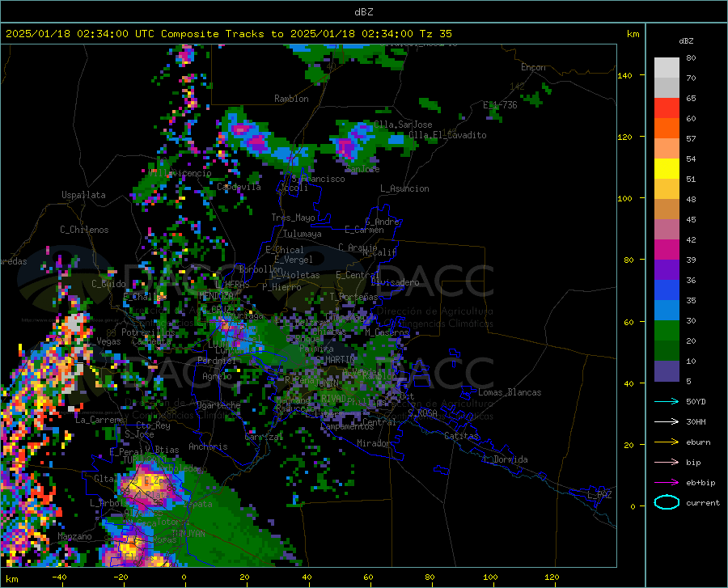Click the S_Francisco map label
The width and height of the screenshot is (728, 588).
pyautogui.click(x=318, y=179)
